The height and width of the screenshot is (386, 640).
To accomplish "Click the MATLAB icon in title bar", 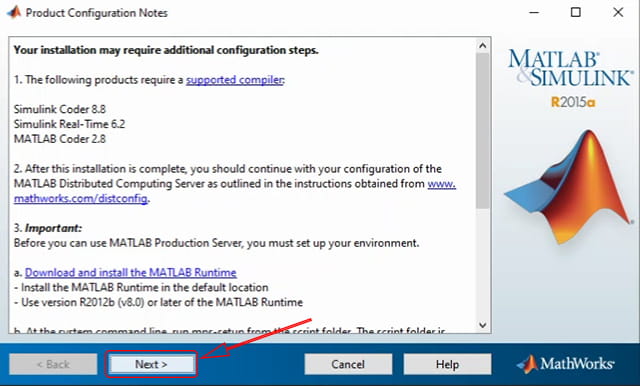I will [x=13, y=12].
